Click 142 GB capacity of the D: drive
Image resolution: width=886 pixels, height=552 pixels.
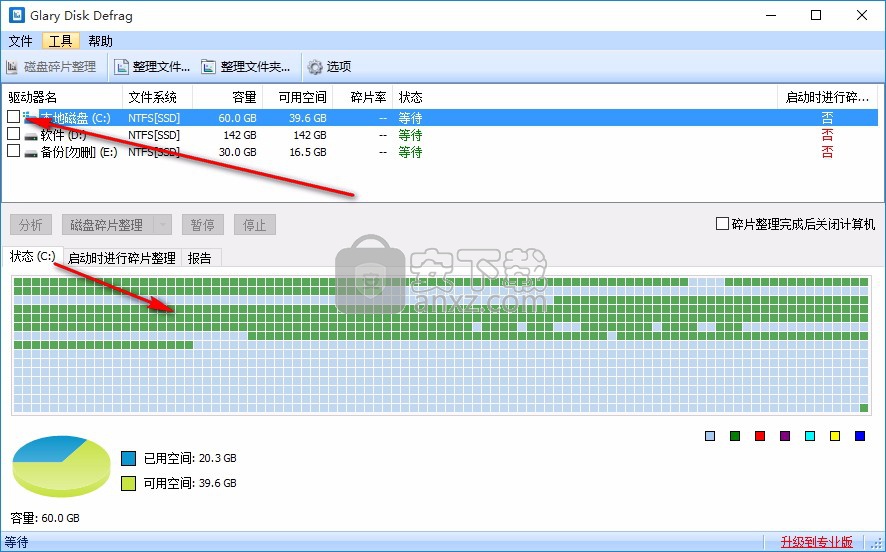coord(240,136)
